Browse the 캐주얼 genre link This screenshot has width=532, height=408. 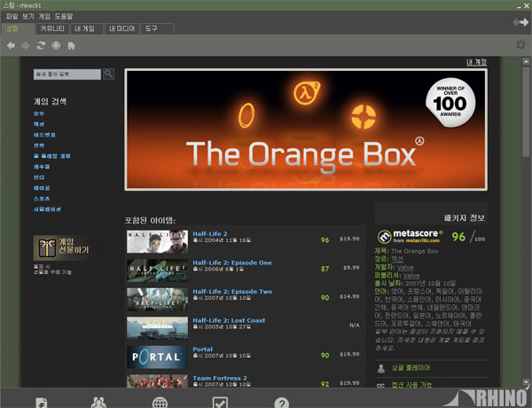point(42,167)
